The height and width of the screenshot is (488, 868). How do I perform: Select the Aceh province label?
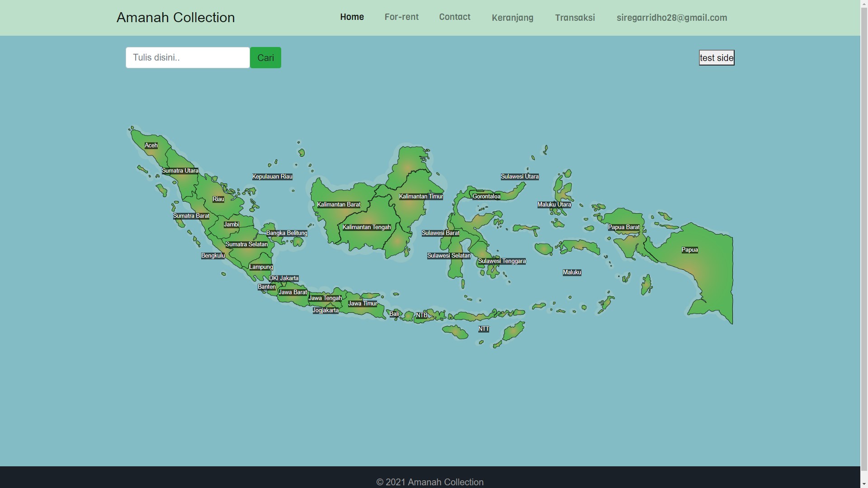point(151,145)
